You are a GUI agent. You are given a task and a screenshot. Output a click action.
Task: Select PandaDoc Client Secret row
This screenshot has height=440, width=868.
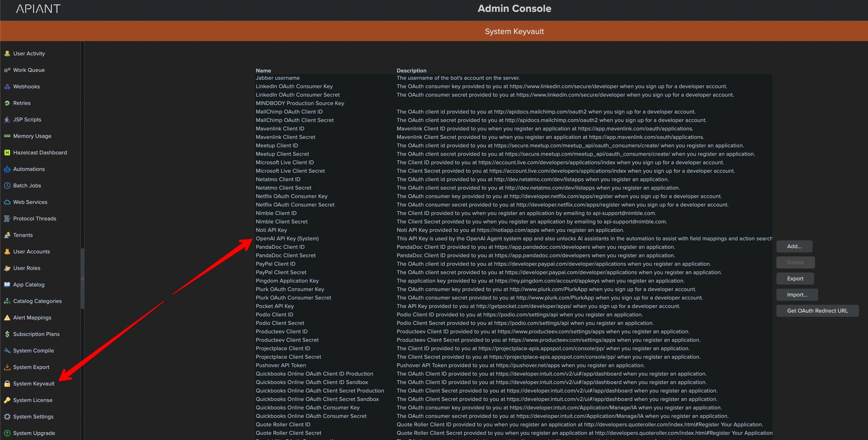click(514, 255)
